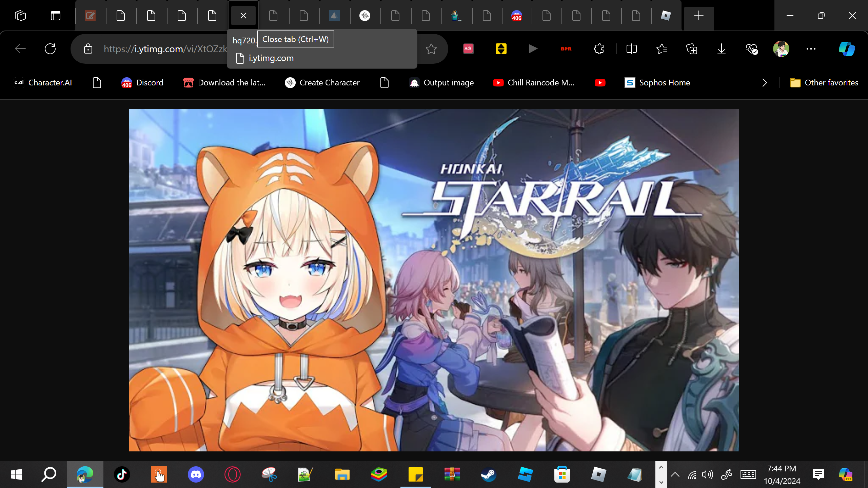Viewport: 868px width, 488px height.
Task: Open the Download the lat... bookmark
Action: tap(224, 83)
